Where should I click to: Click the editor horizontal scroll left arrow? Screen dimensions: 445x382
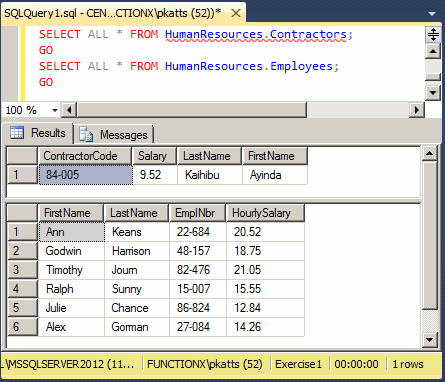point(69,110)
